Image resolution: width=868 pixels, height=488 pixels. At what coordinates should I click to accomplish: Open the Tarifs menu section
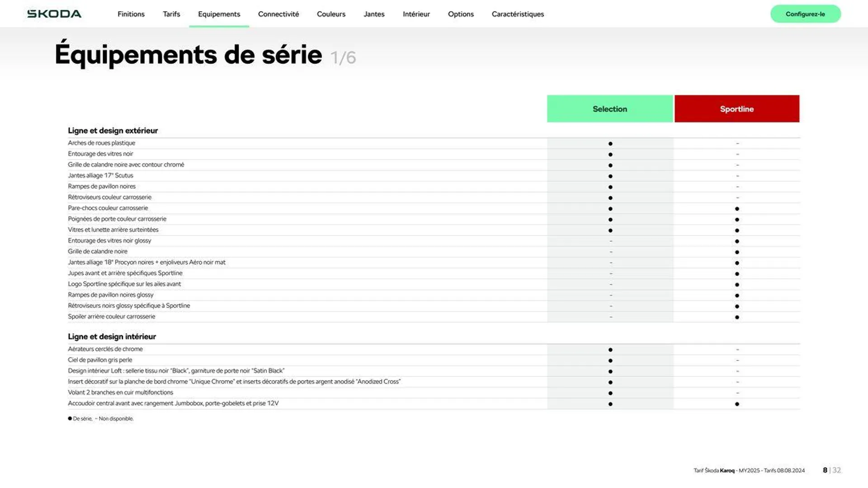pos(171,14)
